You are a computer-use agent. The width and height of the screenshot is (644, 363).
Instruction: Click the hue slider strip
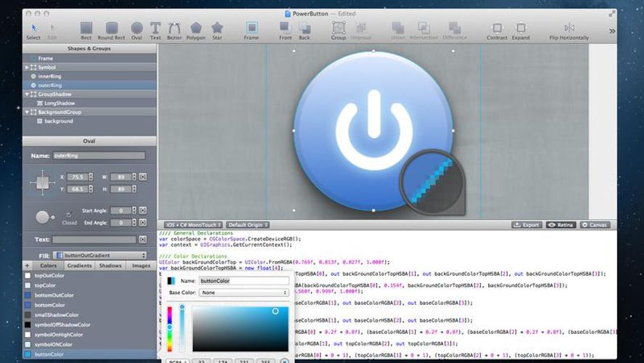[x=170, y=329]
